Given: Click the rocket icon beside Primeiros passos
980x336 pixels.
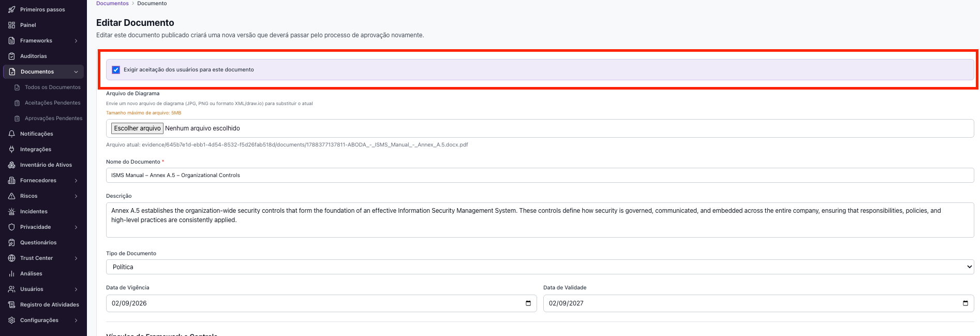Looking at the screenshot, I should click(11, 9).
